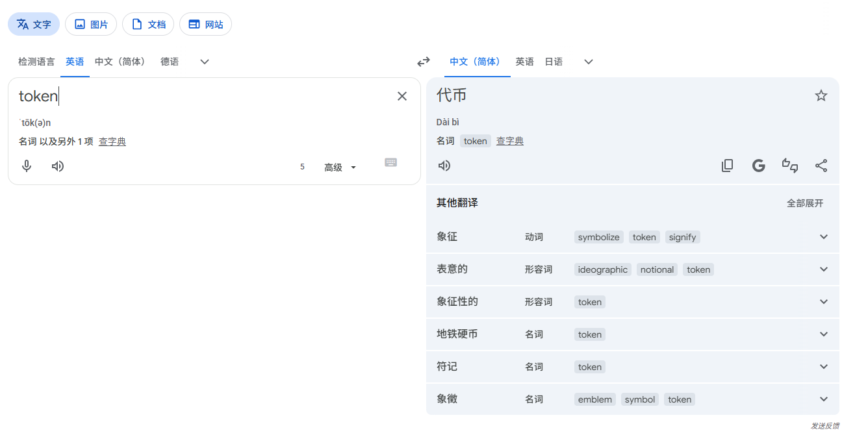
Task: Click the 'notional' synonym chip
Action: (x=657, y=269)
